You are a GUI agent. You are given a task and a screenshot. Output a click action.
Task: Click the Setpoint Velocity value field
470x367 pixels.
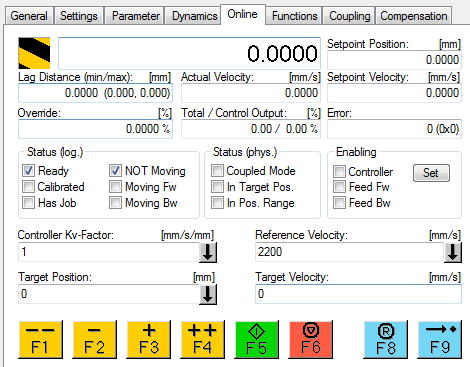[394, 93]
